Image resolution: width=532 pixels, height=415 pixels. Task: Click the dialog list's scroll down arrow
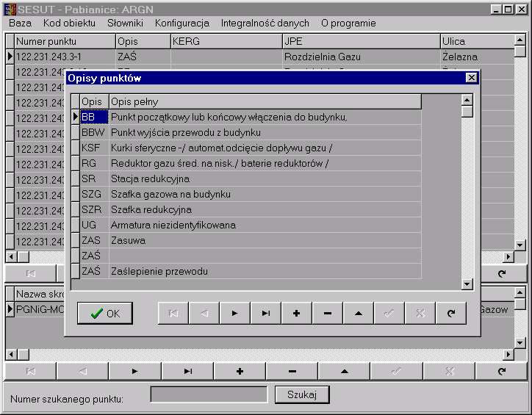point(467,284)
